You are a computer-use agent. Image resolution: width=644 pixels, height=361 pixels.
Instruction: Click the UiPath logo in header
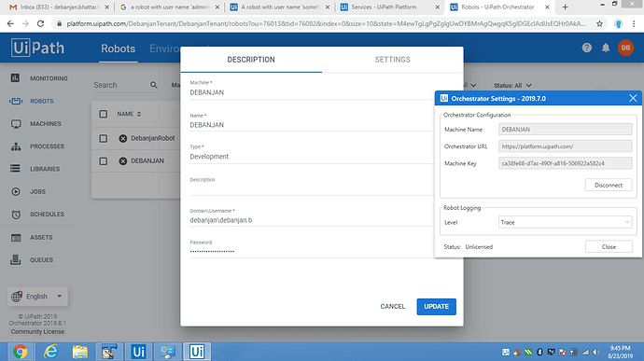pos(37,48)
